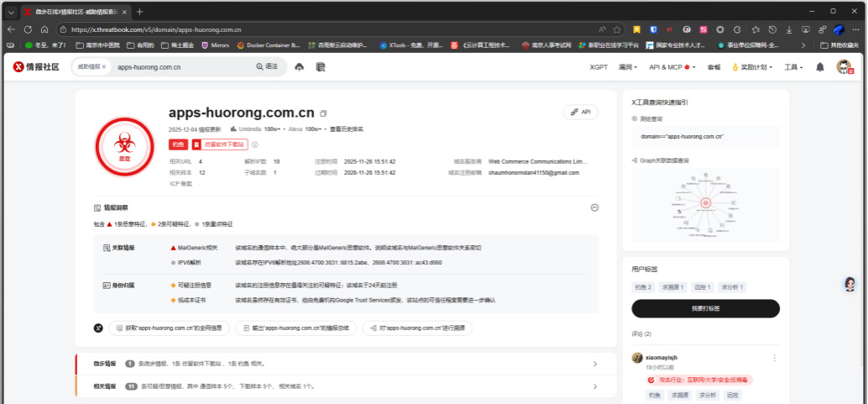Expand the 微步情报 row

(x=595, y=364)
